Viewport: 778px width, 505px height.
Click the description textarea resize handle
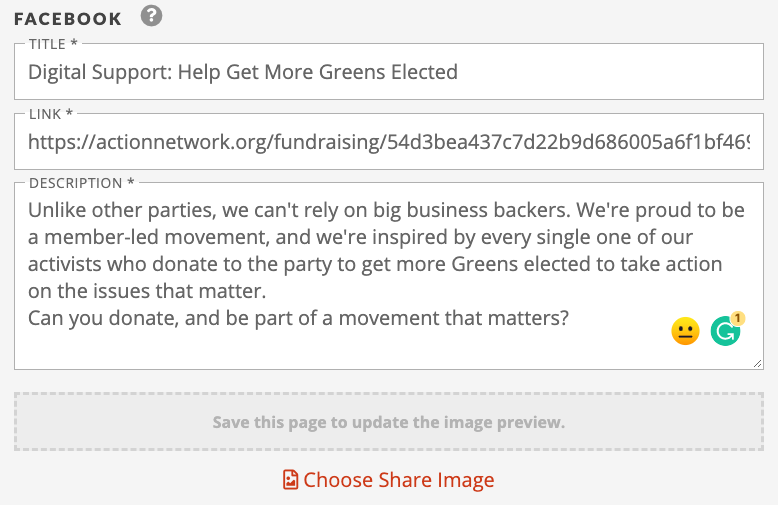[x=757, y=364]
